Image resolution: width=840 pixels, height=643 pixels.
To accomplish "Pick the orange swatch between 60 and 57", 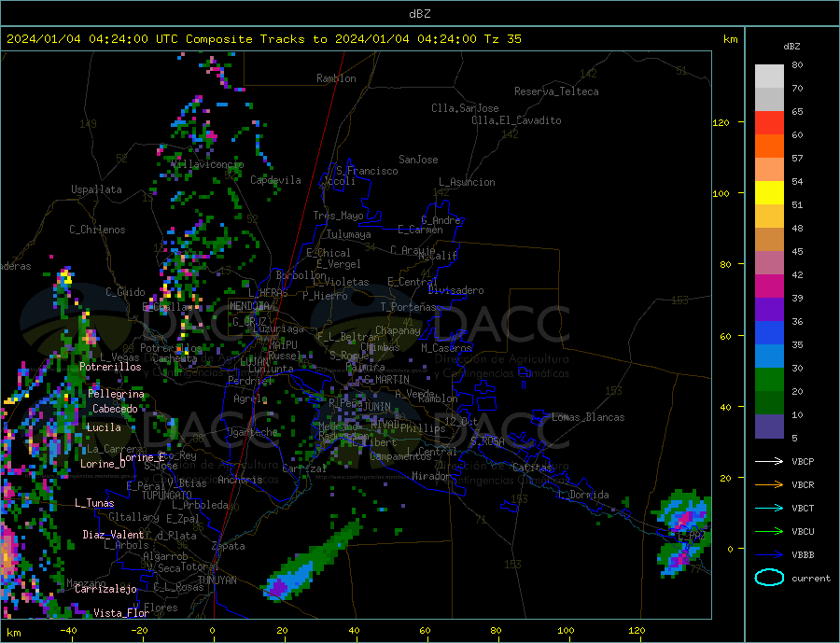I will [769, 147].
